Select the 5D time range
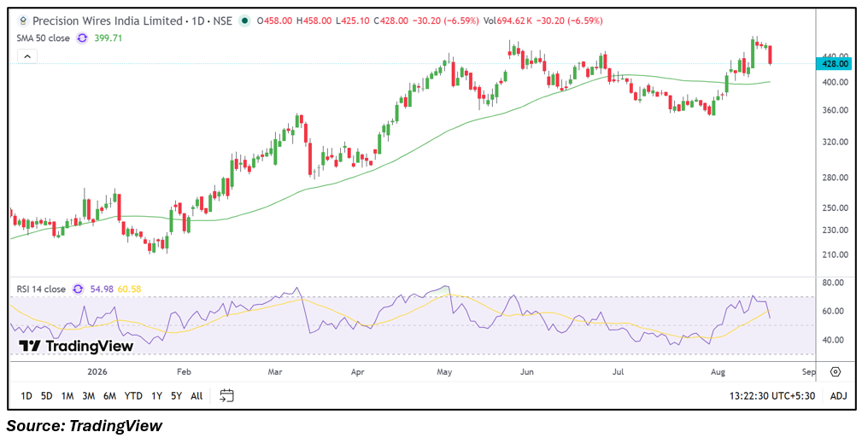Screen dimensions: 868x438 (46, 396)
